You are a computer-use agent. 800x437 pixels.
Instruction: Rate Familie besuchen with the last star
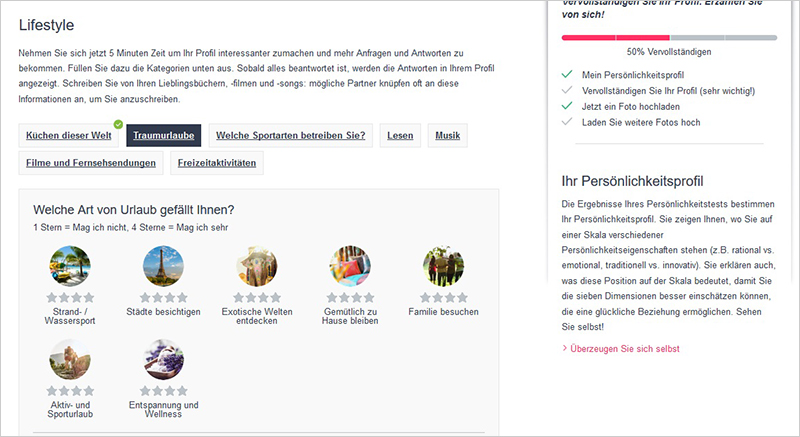[462, 297]
